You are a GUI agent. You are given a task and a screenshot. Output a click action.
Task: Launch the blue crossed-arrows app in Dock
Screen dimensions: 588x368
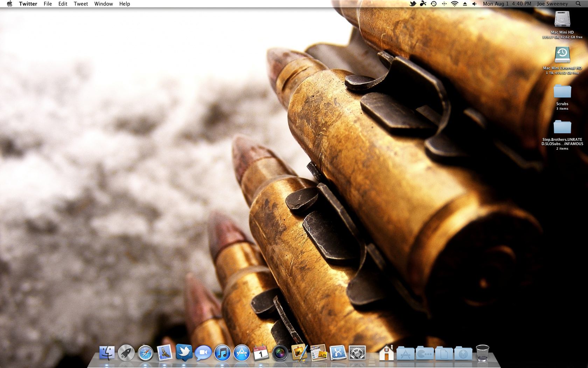click(x=338, y=353)
